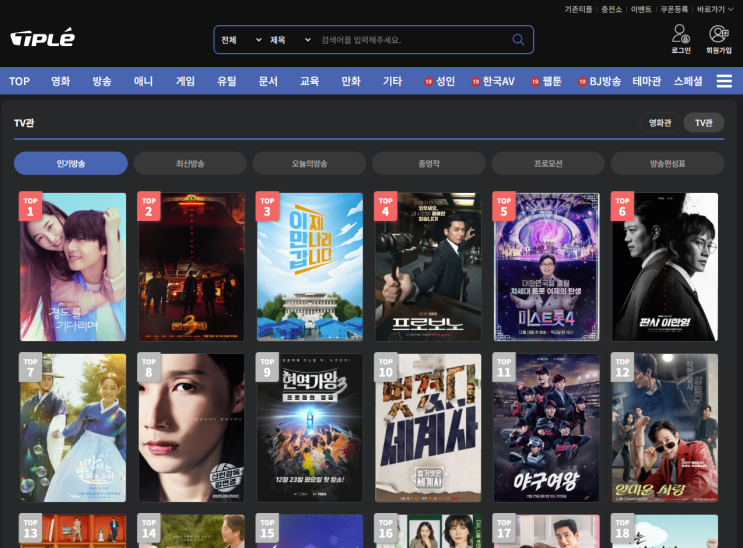This screenshot has width=743, height=548.
Task: Switch to the 영화관 toggle button
Action: pos(660,123)
